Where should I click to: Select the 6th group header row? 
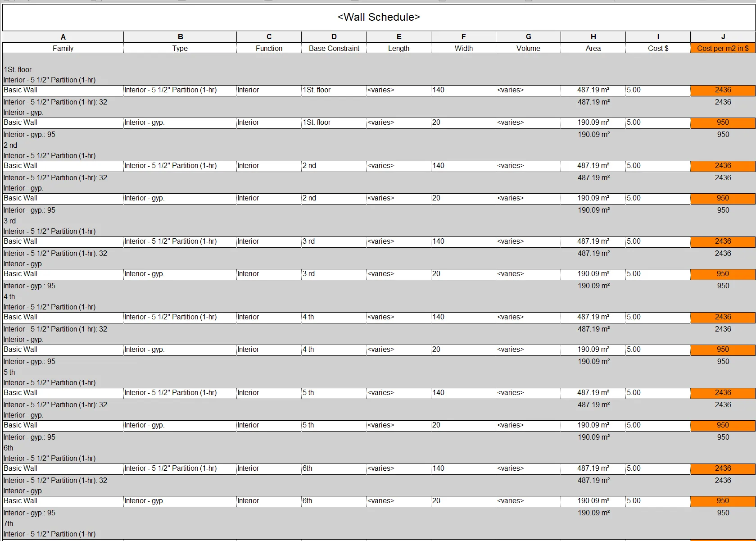(x=9, y=448)
